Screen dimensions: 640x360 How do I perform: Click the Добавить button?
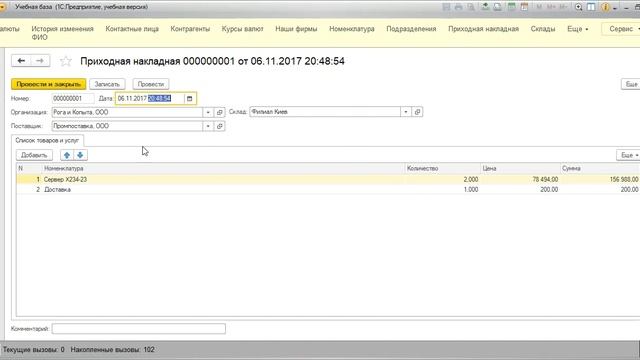[34, 155]
